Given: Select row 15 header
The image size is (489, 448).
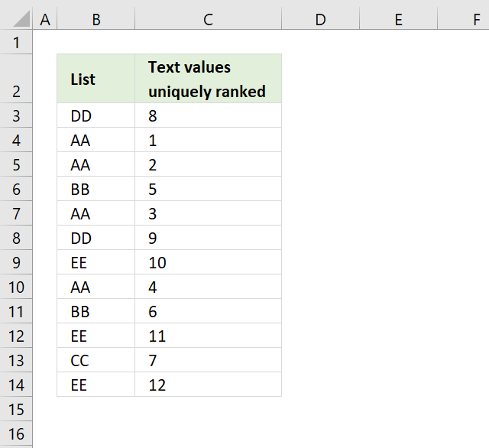Looking at the screenshot, I should click(x=16, y=409).
